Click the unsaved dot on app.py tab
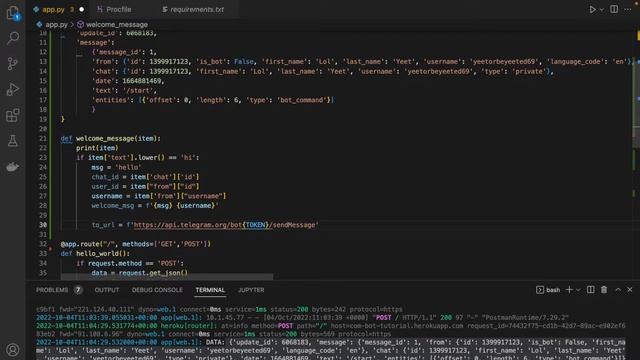Image resolution: width=640 pixels, height=360 pixels. [82, 9]
